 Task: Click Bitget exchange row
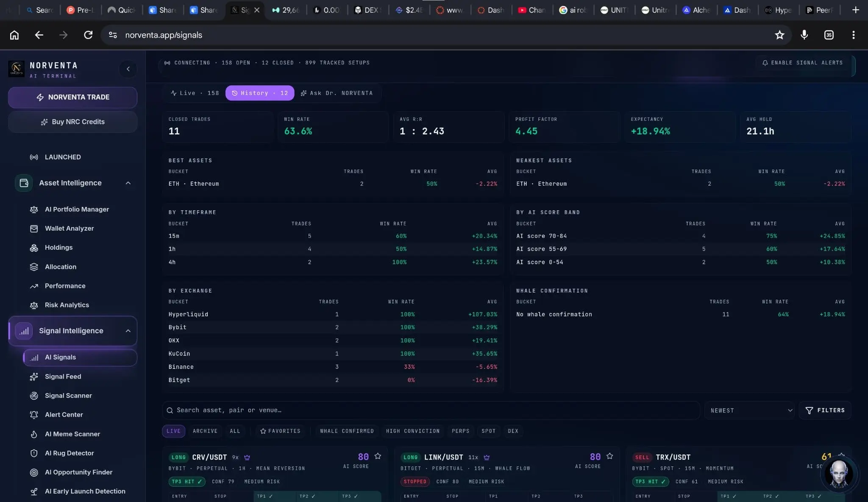(333, 380)
